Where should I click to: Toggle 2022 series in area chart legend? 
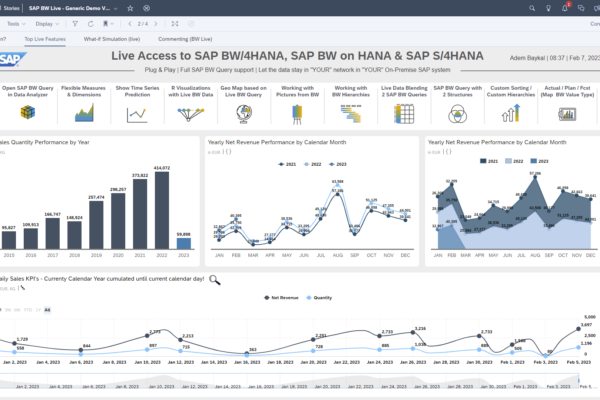pos(514,161)
